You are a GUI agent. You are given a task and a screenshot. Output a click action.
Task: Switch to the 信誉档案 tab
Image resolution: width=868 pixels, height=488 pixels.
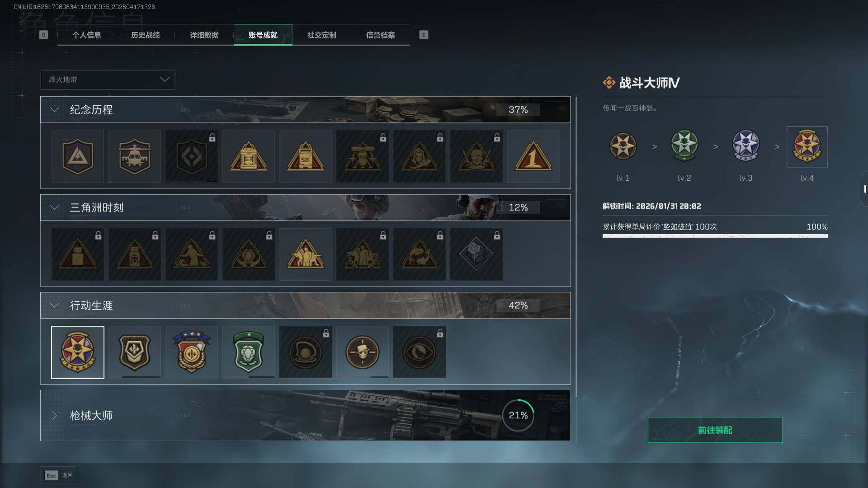click(380, 35)
